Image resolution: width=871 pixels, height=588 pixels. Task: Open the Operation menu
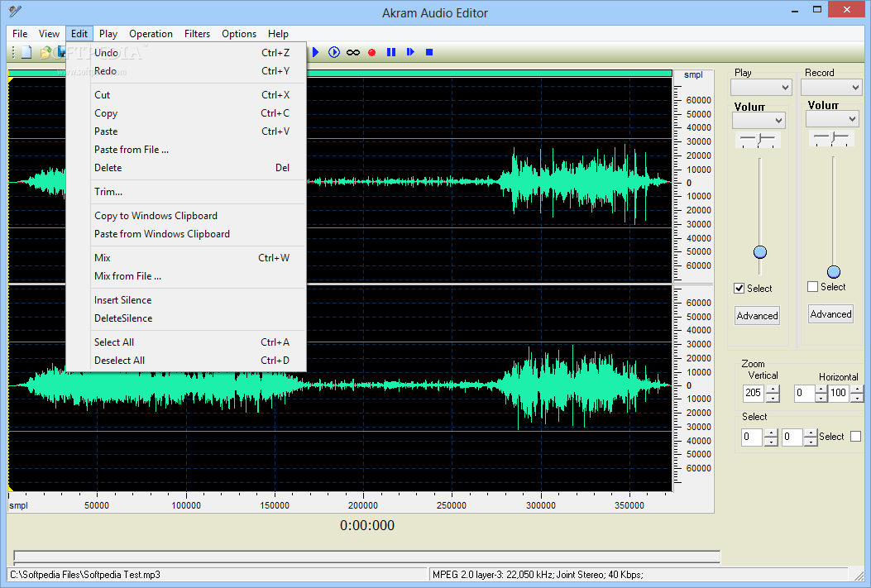151,34
